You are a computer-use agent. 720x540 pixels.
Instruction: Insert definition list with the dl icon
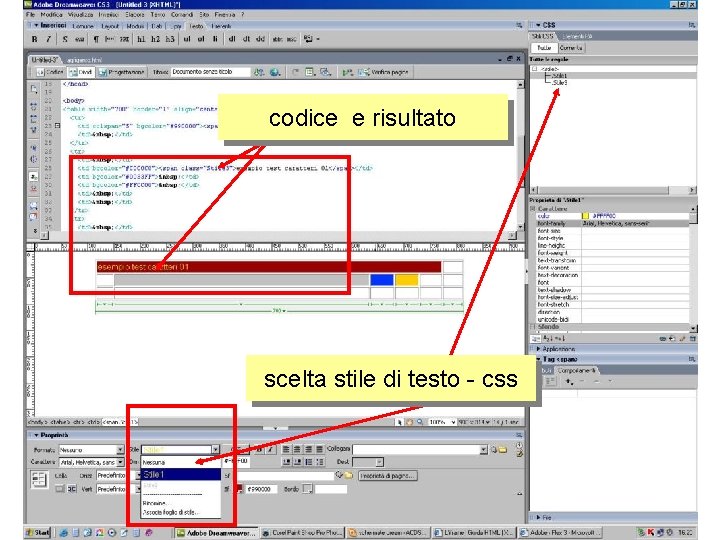coord(232,39)
